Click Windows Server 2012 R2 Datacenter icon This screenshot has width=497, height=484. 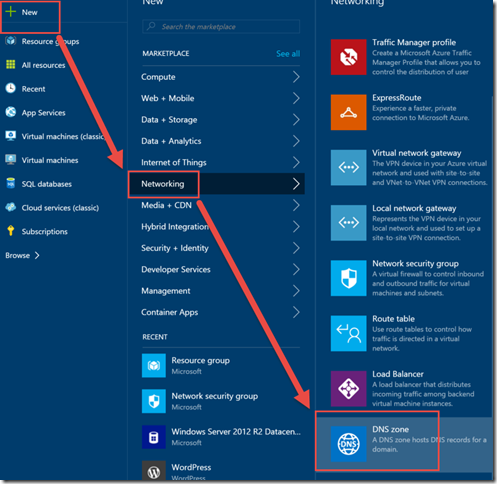point(154,437)
